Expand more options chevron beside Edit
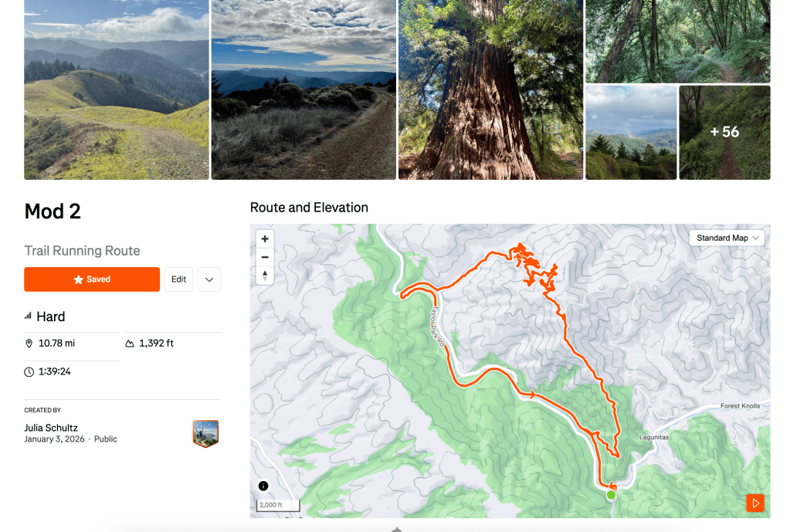790x532 pixels. click(x=209, y=280)
